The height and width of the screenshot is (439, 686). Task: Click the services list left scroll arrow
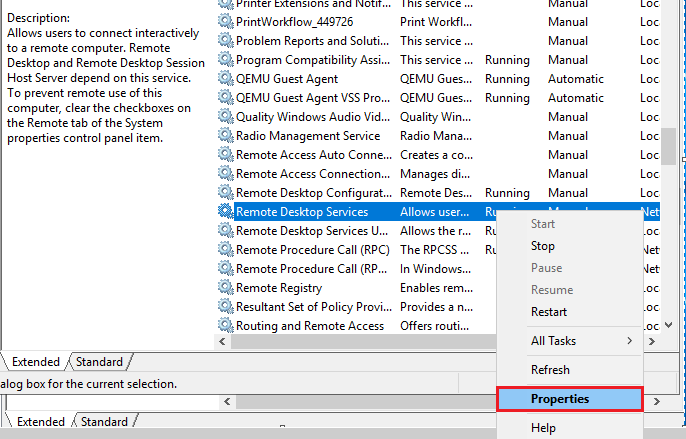tap(222, 341)
